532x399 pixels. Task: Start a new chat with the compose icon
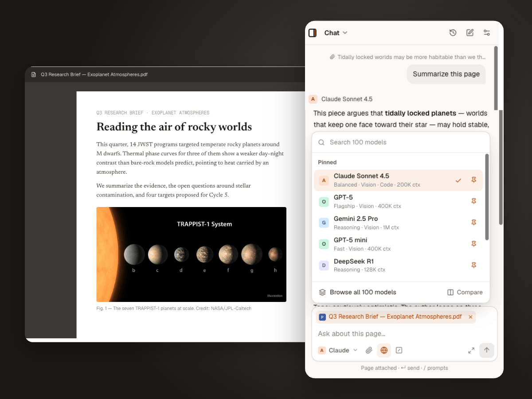click(470, 33)
